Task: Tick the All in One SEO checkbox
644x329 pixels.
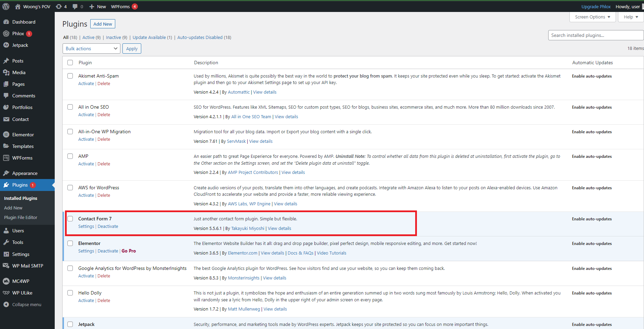Action: pos(70,107)
